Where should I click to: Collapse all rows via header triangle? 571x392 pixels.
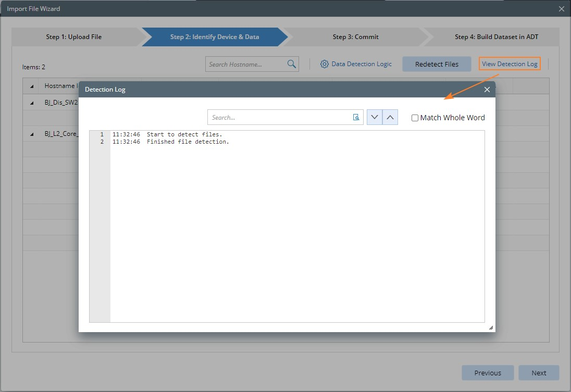click(32, 86)
